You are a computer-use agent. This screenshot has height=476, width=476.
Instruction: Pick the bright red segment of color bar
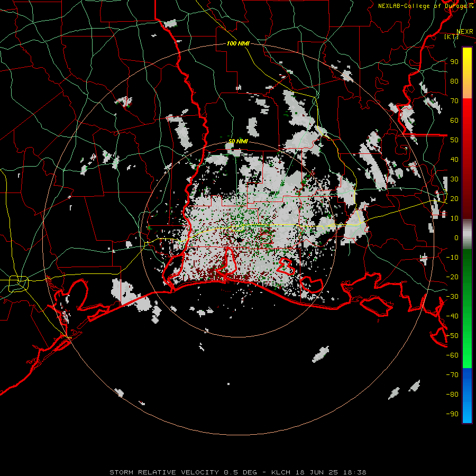tap(467, 111)
